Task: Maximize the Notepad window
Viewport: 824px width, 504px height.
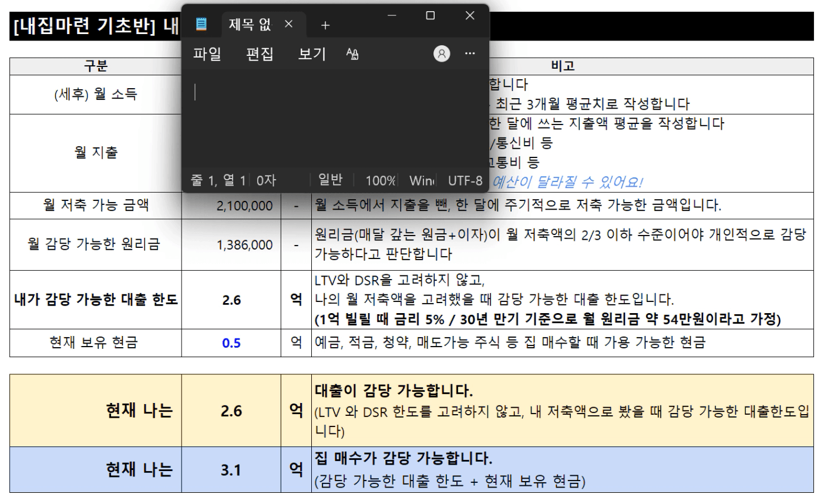Action: pyautogui.click(x=431, y=15)
